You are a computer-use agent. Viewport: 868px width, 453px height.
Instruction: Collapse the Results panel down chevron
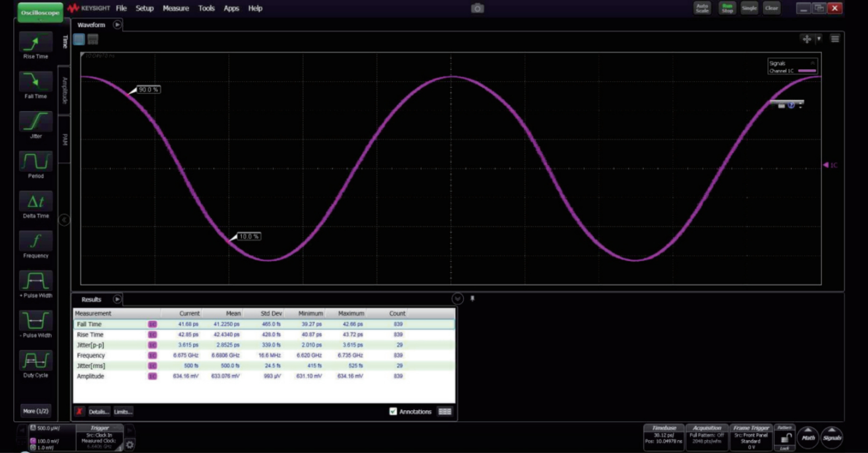coord(457,299)
